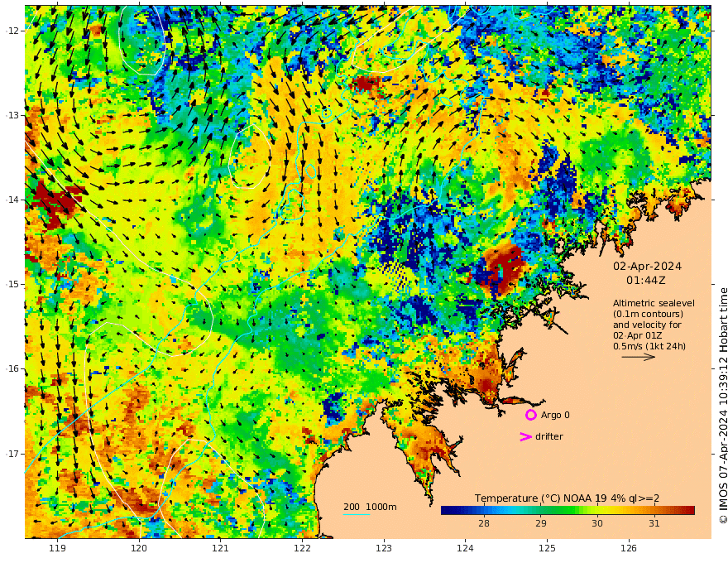The width and height of the screenshot is (728, 563).
Task: Click the latitude axis label -17
Action: (x=12, y=454)
